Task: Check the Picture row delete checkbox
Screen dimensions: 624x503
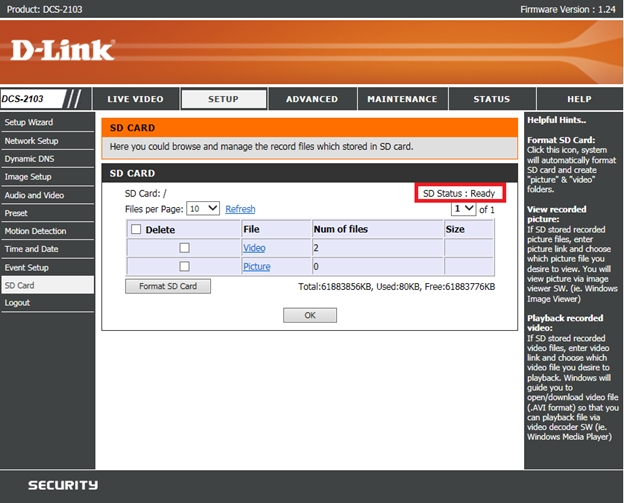Action: coord(184,267)
